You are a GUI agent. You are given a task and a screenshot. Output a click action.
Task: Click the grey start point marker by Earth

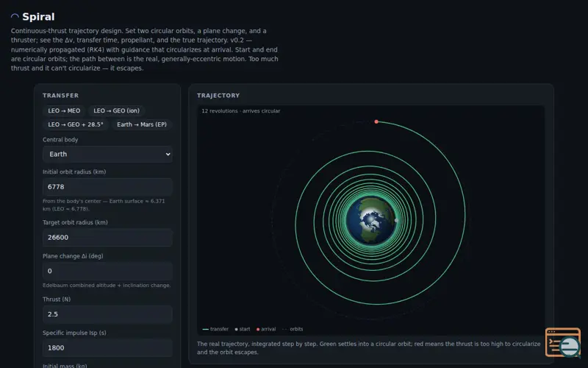point(396,220)
